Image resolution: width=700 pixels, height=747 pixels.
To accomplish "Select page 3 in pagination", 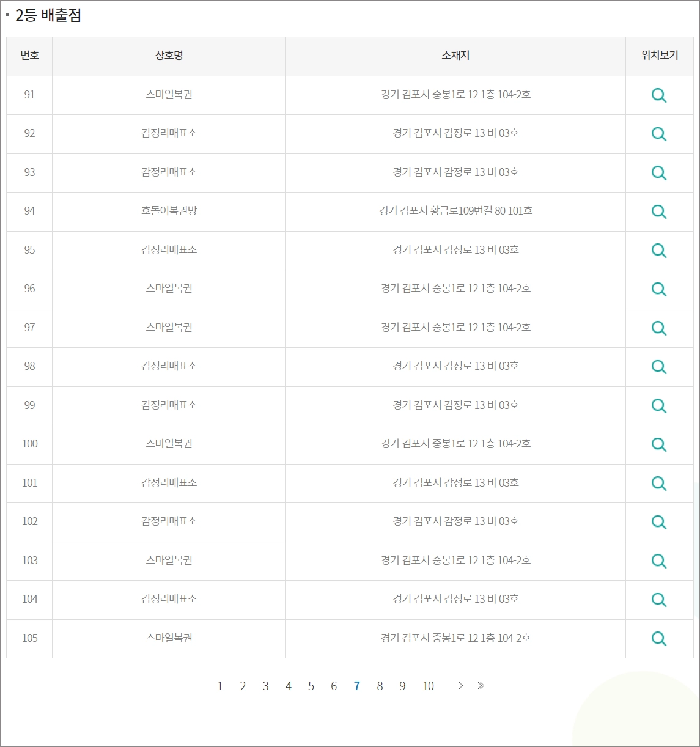I will click(x=265, y=686).
